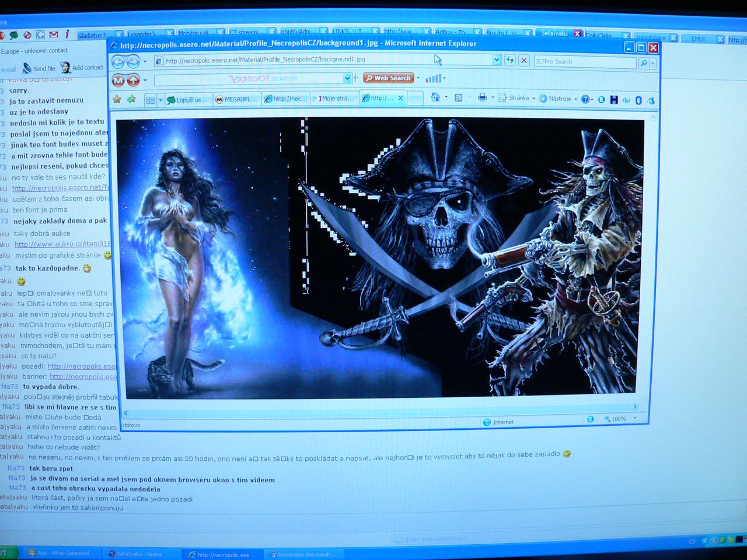Image resolution: width=747 pixels, height=560 pixels.
Task: Go forward in Internet Explorer
Action: pyautogui.click(x=133, y=61)
